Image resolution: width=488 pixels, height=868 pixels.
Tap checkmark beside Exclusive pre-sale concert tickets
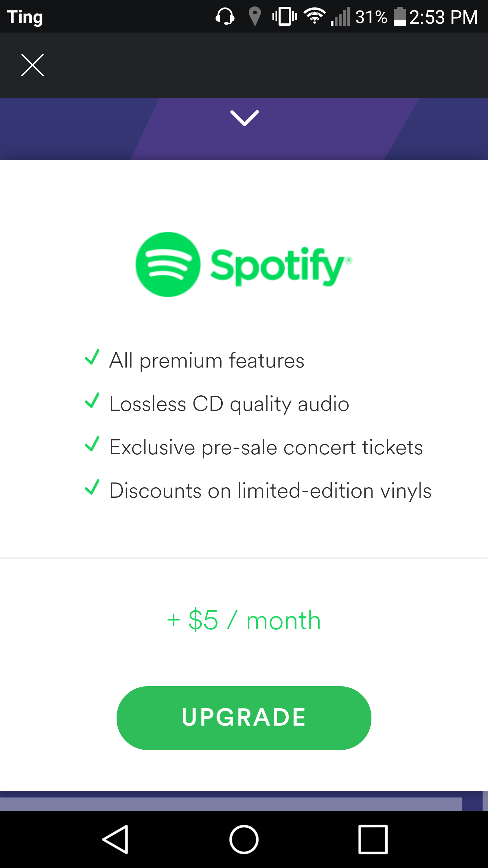click(x=92, y=444)
